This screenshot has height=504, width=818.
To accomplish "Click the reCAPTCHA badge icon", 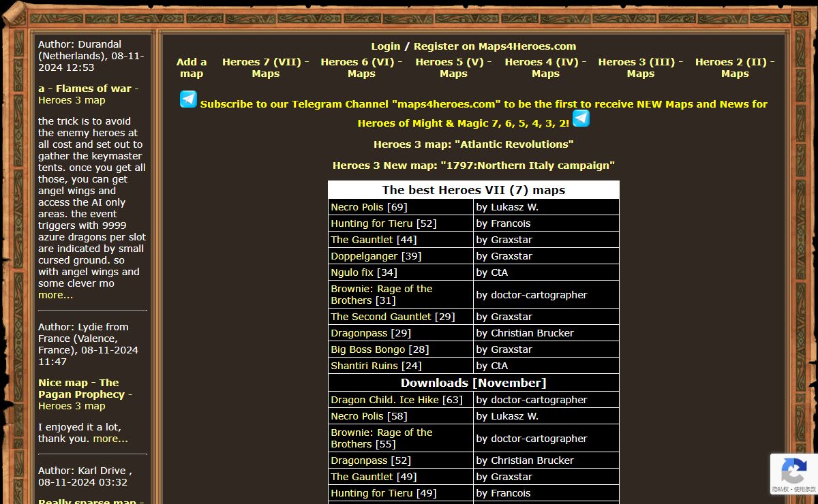I will [x=794, y=471].
